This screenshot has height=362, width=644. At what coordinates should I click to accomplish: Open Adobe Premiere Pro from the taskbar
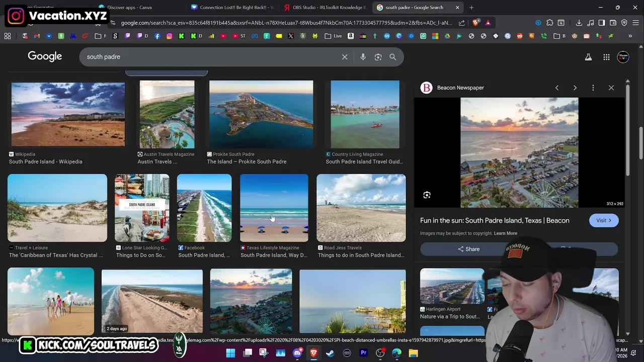click(x=363, y=353)
